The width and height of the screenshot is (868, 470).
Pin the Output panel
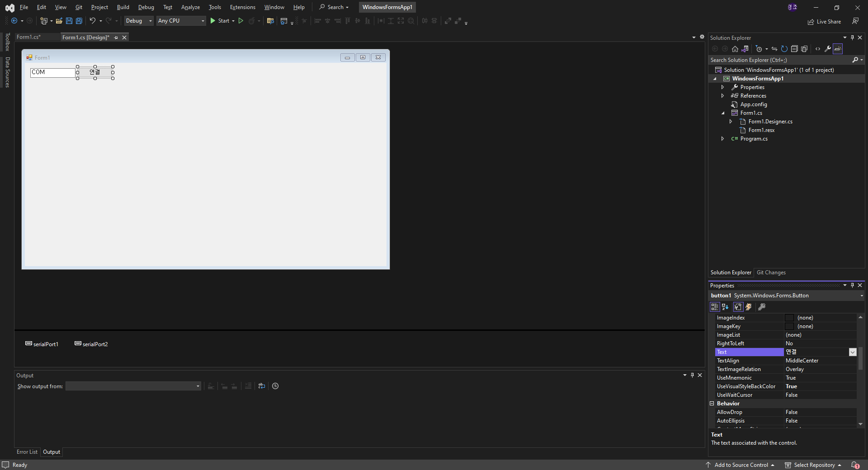(692, 375)
